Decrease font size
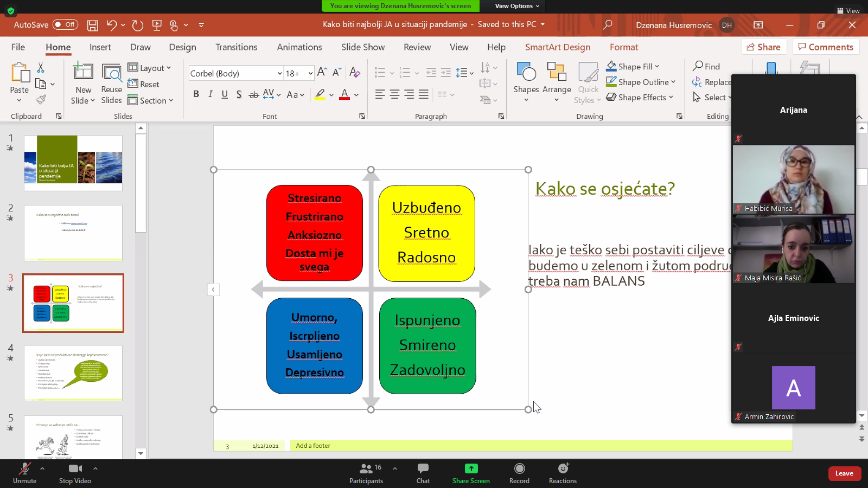Viewport: 868px width, 488px height. tap(337, 73)
